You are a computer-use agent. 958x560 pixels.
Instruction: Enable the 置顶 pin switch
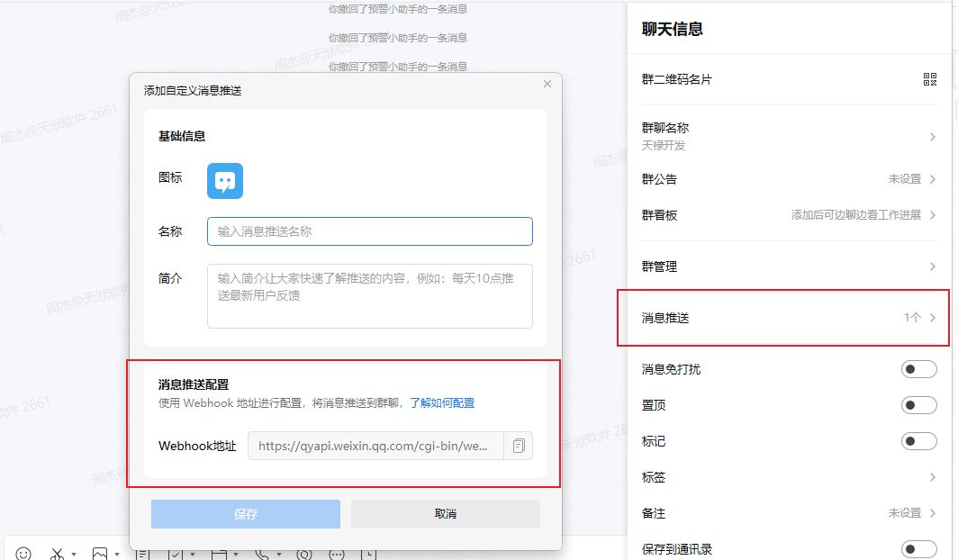[x=918, y=405]
